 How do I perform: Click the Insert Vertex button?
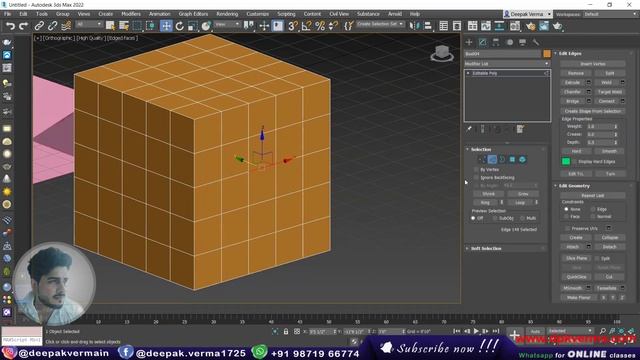pos(593,64)
